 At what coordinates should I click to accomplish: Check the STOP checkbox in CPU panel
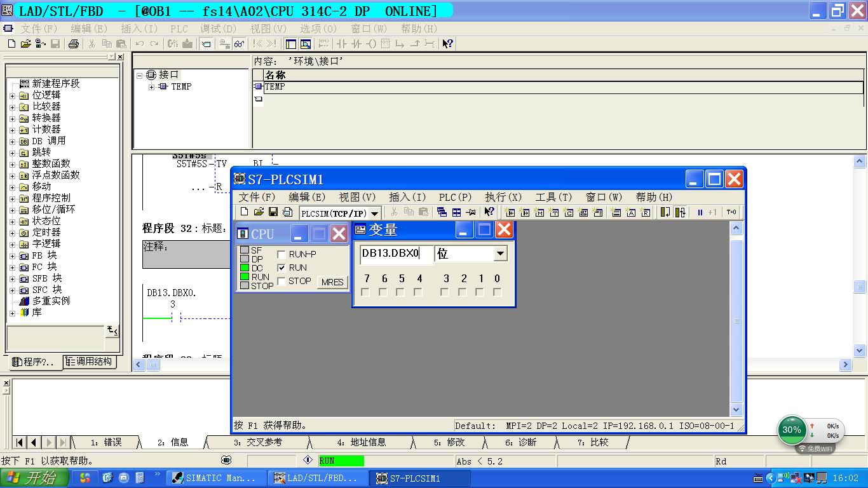point(281,281)
